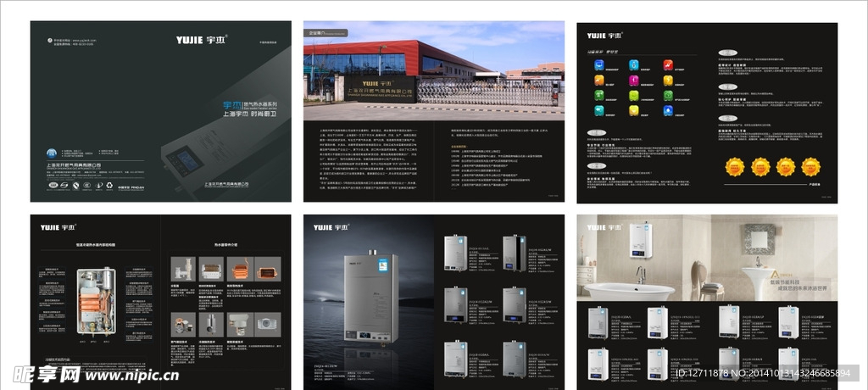This screenshot has width=868, height=390.
Task: Click the recycling symbol on the cover page
Action: pyautogui.click(x=109, y=187)
